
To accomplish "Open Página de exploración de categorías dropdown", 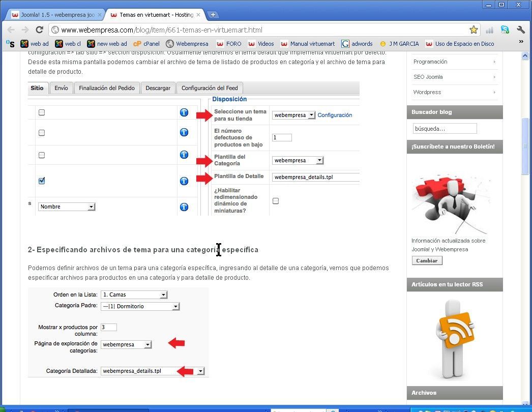I will [x=126, y=344].
